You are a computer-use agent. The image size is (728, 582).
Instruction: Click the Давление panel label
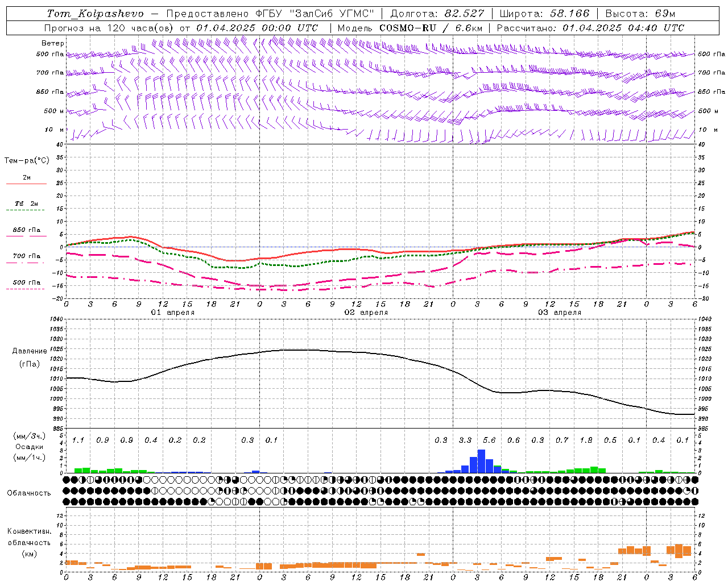click(x=30, y=351)
